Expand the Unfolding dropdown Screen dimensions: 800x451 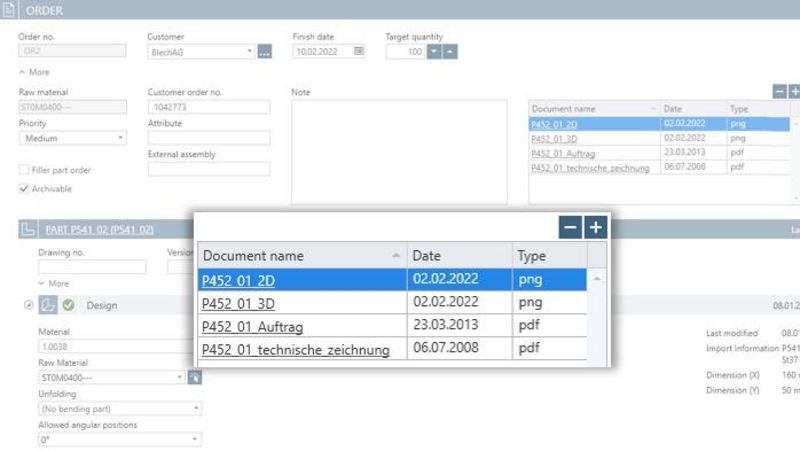(120, 408)
